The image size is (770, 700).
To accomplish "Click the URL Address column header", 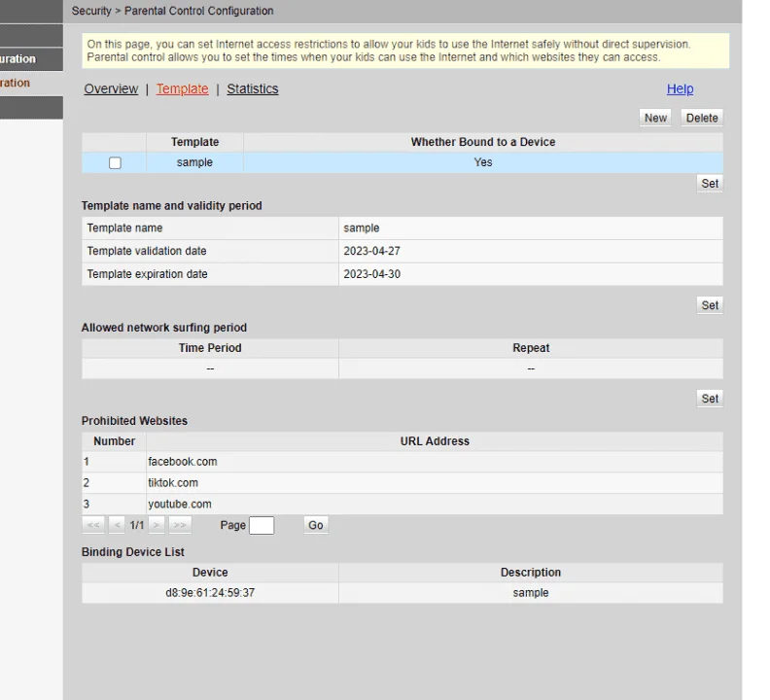I will (435, 441).
